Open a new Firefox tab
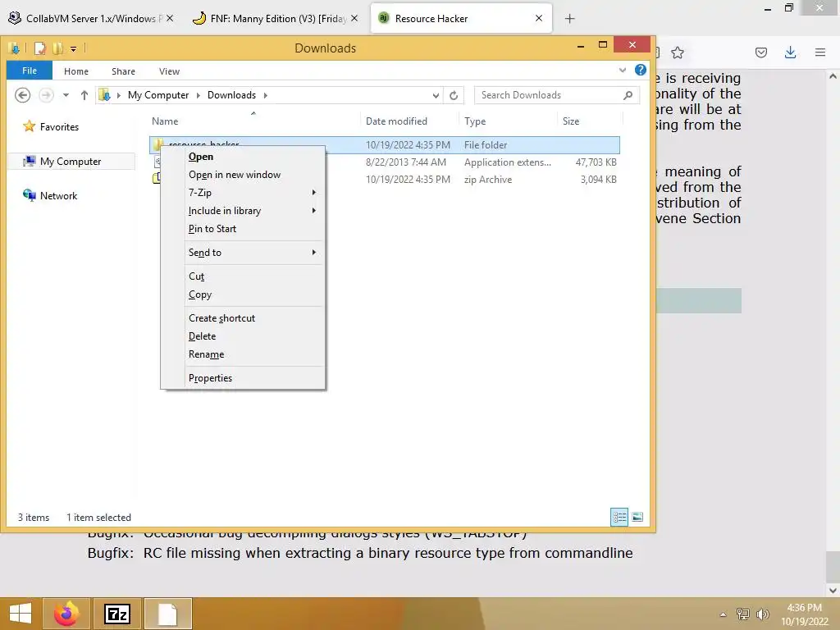This screenshot has width=840, height=630. [x=569, y=19]
